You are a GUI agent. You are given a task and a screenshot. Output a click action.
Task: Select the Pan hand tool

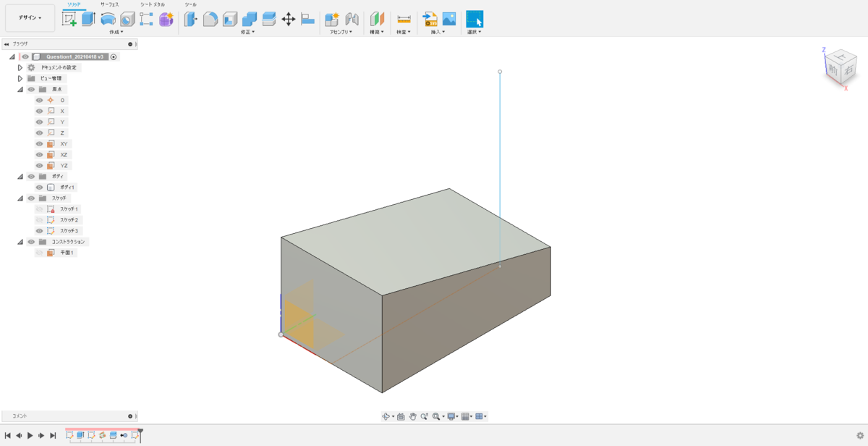pyautogui.click(x=412, y=416)
